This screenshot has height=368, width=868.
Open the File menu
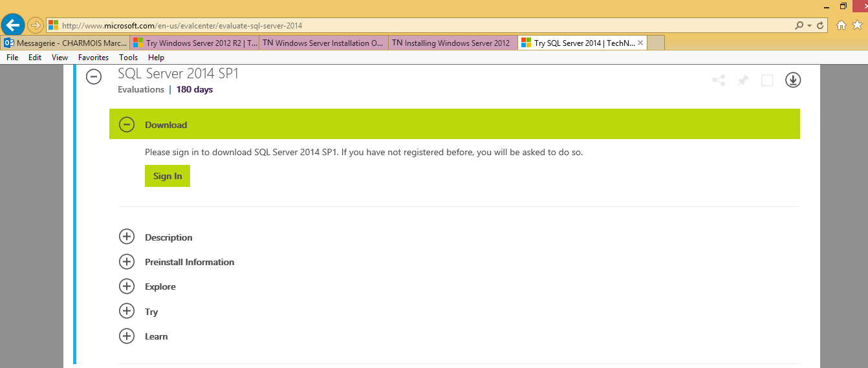pos(12,58)
